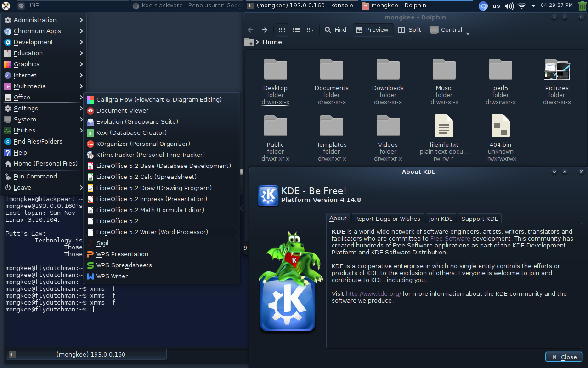The width and height of the screenshot is (588, 368).
Task: Click the Chromium icon in the system tray
Action: [483, 6]
